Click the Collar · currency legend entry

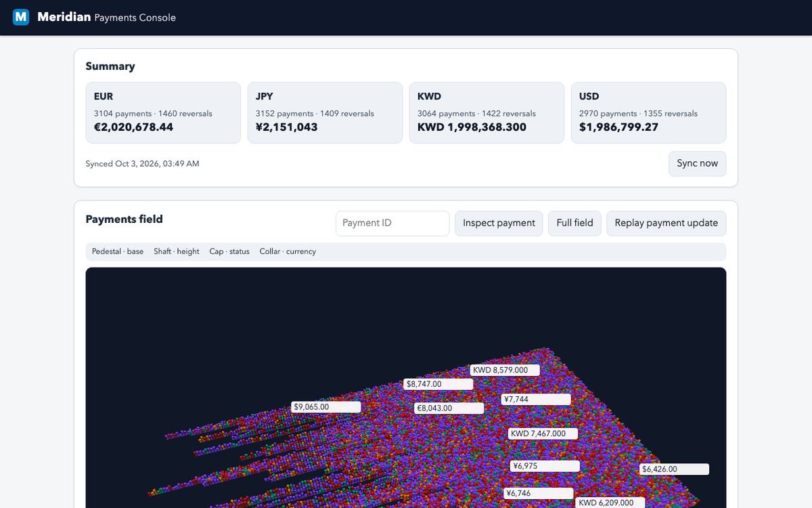pos(288,251)
